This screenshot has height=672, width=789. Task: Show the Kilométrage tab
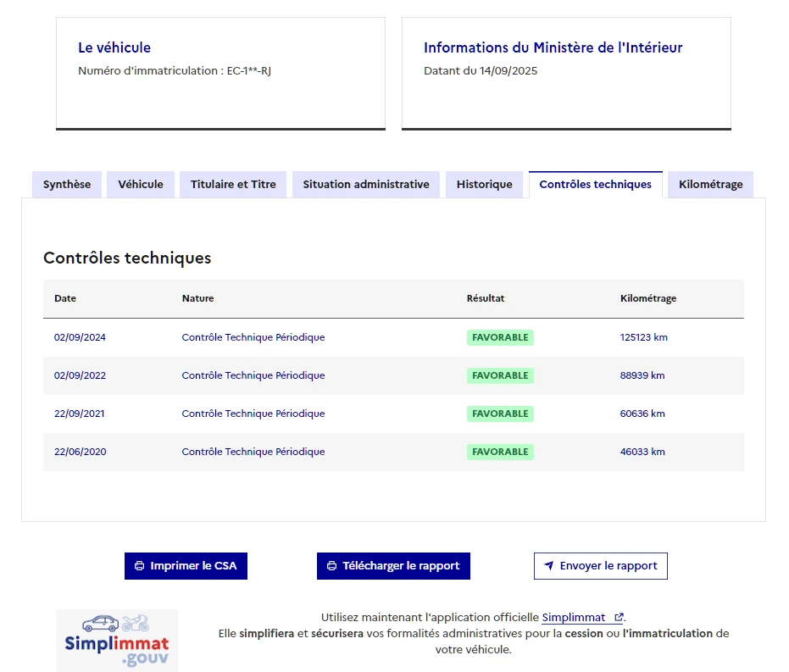(x=710, y=185)
